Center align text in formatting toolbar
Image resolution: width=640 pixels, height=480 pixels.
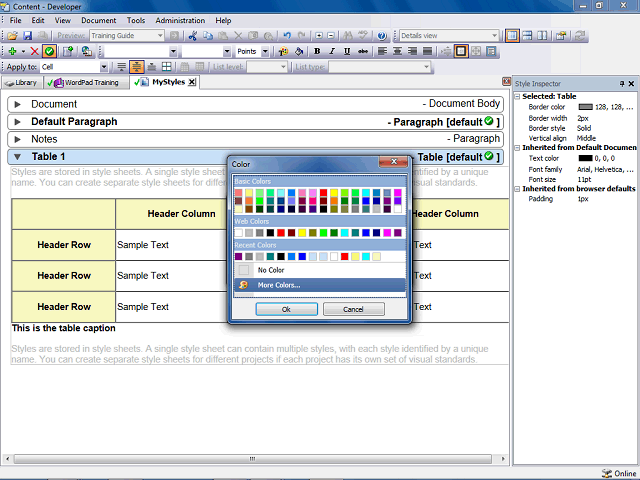(x=397, y=51)
